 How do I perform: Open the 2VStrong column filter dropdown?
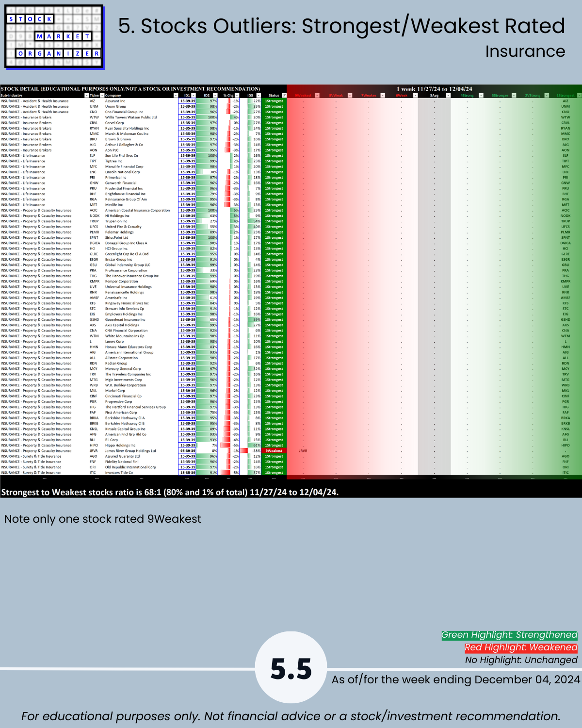547,96
